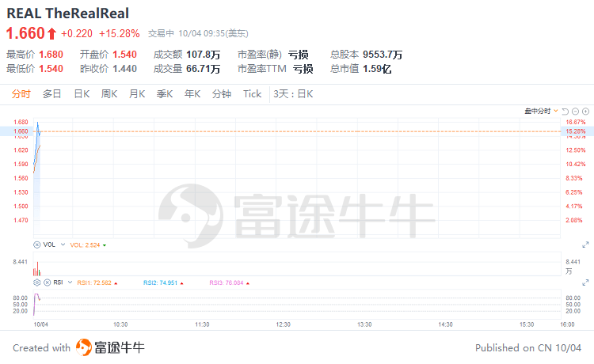
Task: Click the 最低价 1.540 value
Action: click(51, 69)
